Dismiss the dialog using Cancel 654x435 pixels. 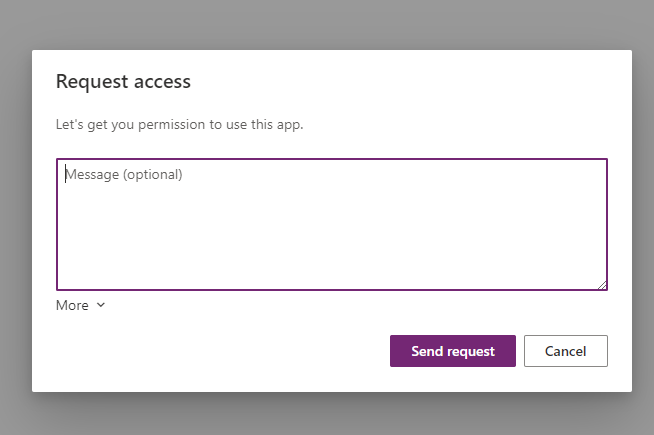click(565, 351)
